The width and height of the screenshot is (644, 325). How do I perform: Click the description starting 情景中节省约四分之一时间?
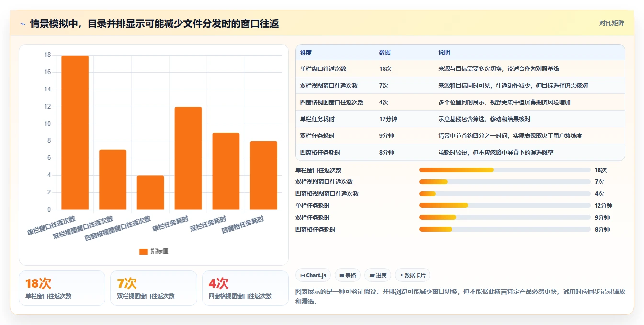click(510, 136)
